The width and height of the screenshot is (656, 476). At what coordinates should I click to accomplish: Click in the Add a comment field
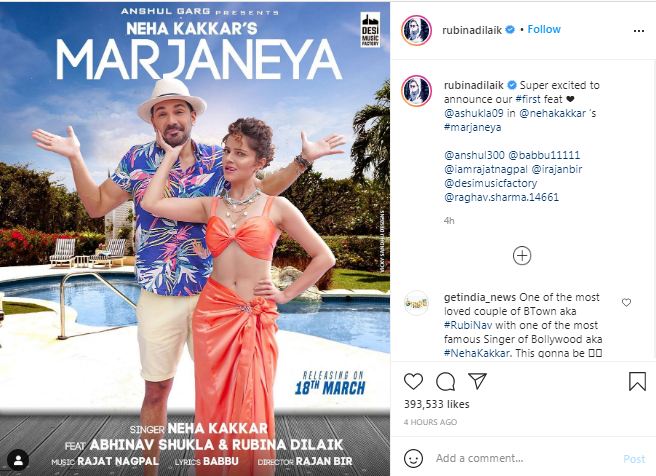coord(525,458)
